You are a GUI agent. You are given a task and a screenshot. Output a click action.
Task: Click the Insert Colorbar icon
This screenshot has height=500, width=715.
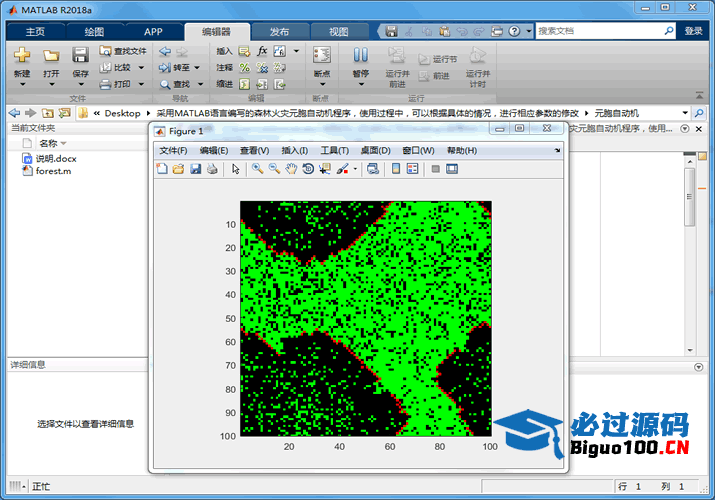(396, 169)
